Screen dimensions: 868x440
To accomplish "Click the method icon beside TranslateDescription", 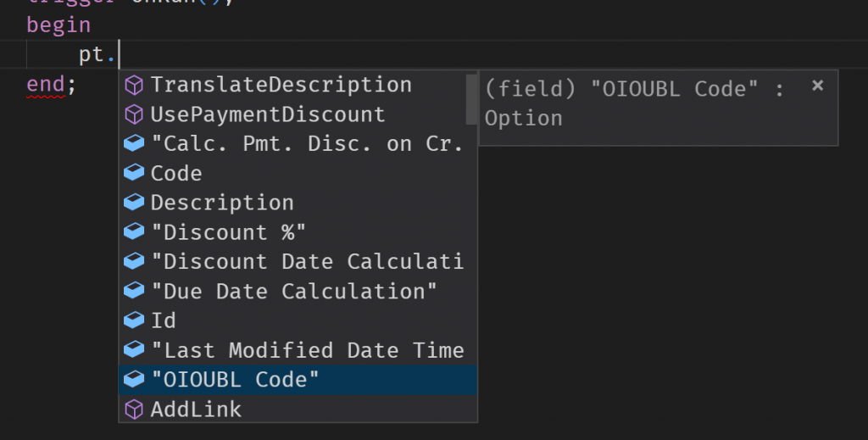I will [x=134, y=85].
